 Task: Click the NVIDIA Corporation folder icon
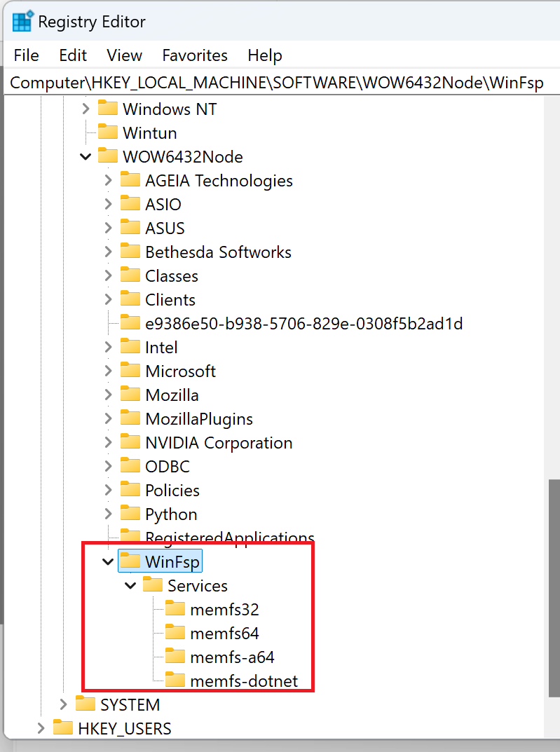pos(130,442)
